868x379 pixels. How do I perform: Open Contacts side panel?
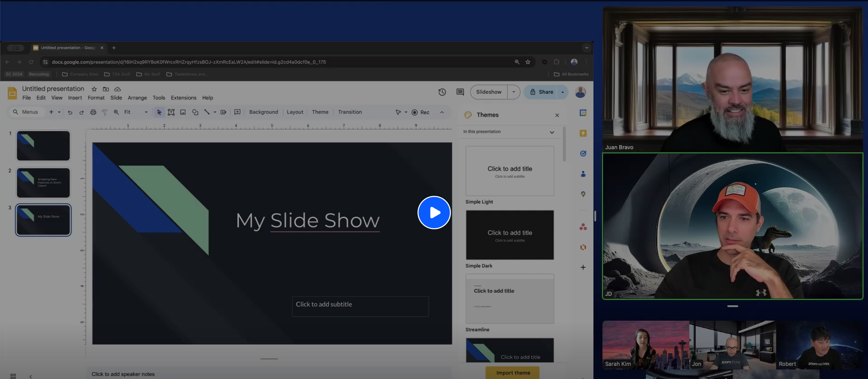tap(583, 174)
